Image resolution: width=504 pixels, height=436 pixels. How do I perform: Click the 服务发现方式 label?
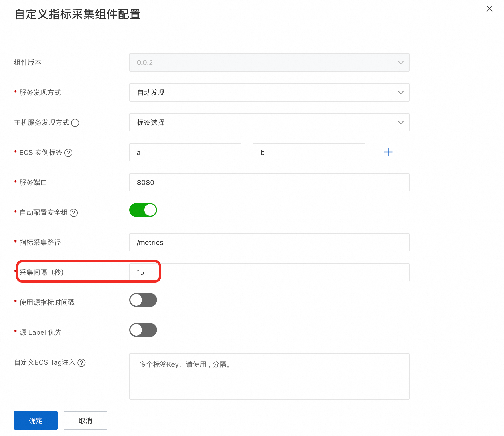40,93
